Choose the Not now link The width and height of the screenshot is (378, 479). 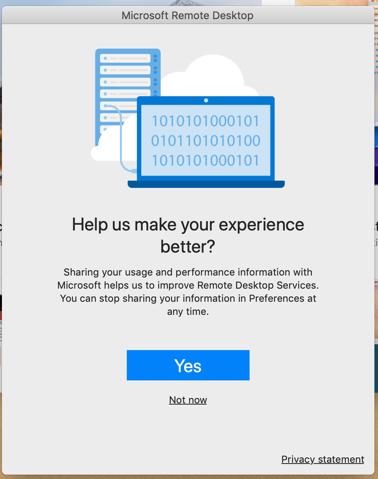coord(188,400)
